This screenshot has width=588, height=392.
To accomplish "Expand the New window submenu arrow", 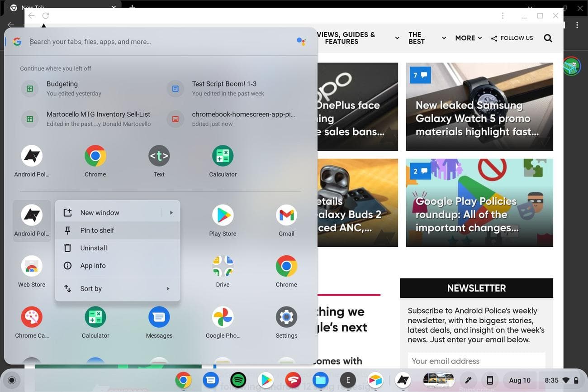I will pyautogui.click(x=171, y=213).
